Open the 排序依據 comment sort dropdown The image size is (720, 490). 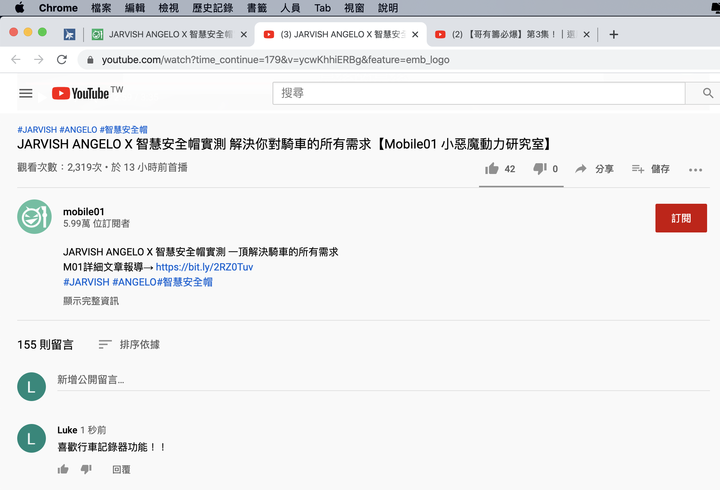[129, 344]
